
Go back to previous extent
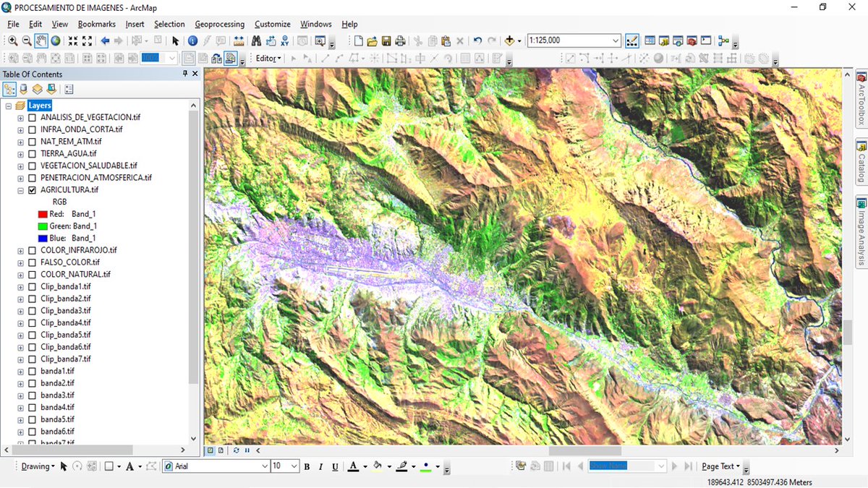tap(105, 40)
